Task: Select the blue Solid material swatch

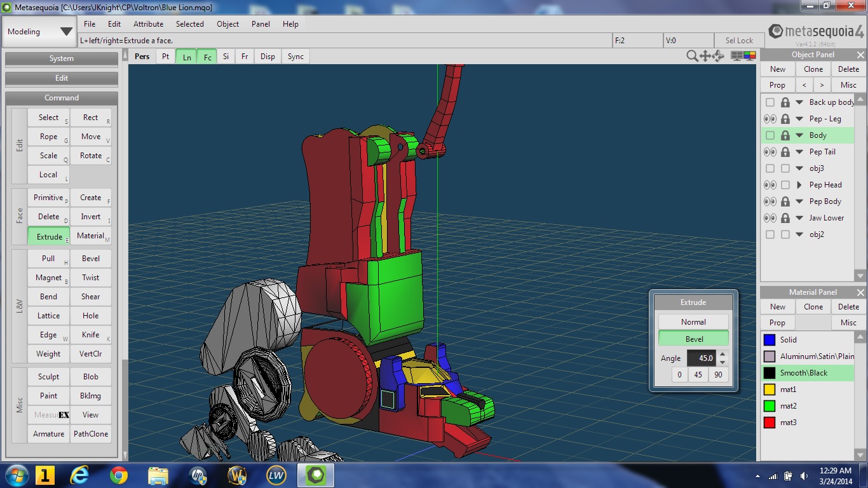Action: tap(770, 340)
